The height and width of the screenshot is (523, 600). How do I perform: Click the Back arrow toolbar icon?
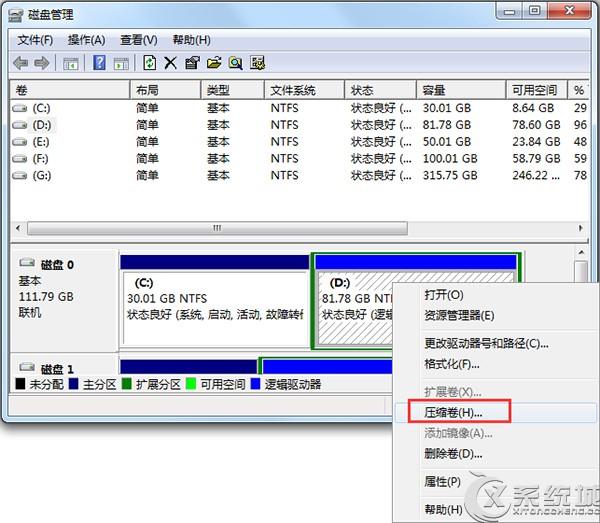pos(20,63)
